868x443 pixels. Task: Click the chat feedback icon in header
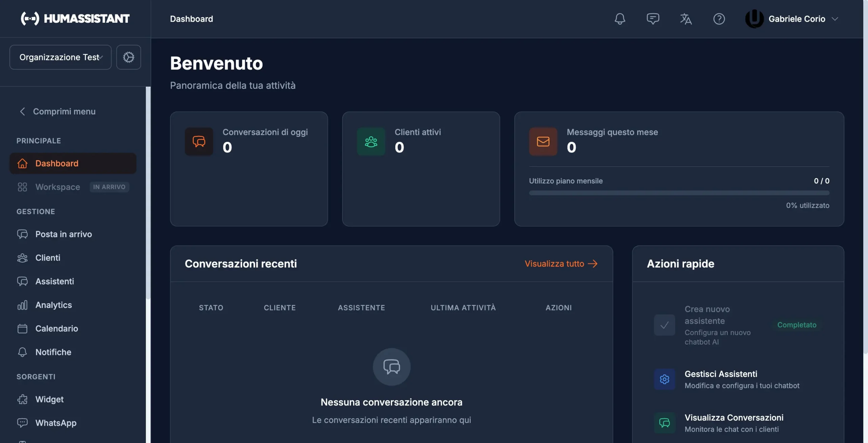pyautogui.click(x=653, y=19)
